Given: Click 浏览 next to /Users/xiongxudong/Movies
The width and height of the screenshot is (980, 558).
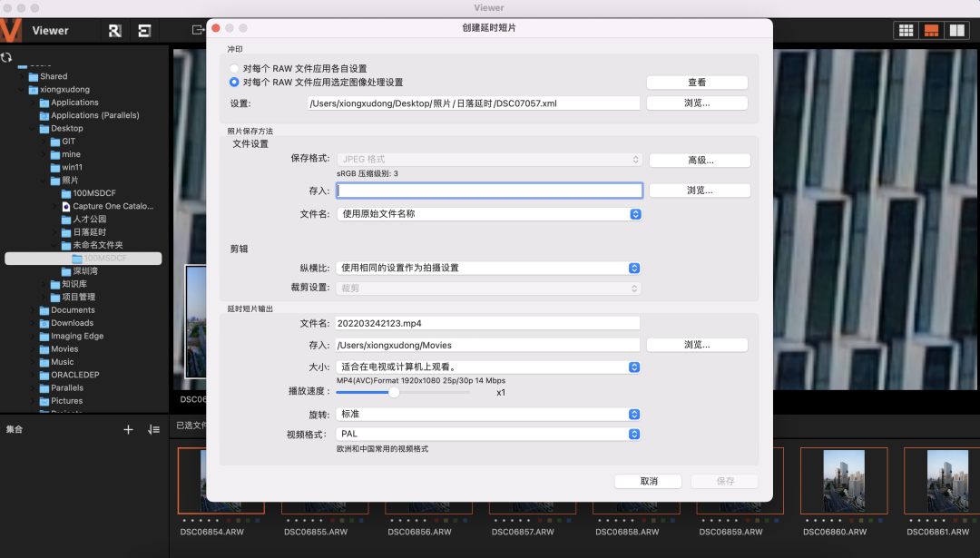Looking at the screenshot, I should 697,345.
